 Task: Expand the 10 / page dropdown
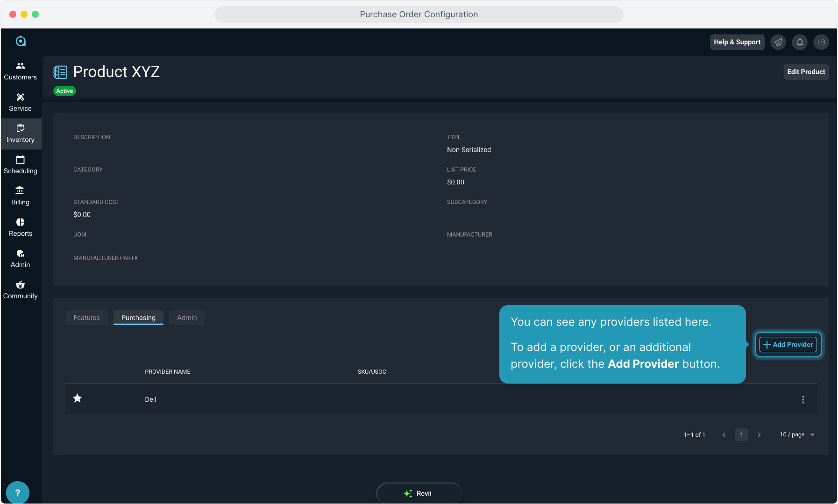click(797, 434)
